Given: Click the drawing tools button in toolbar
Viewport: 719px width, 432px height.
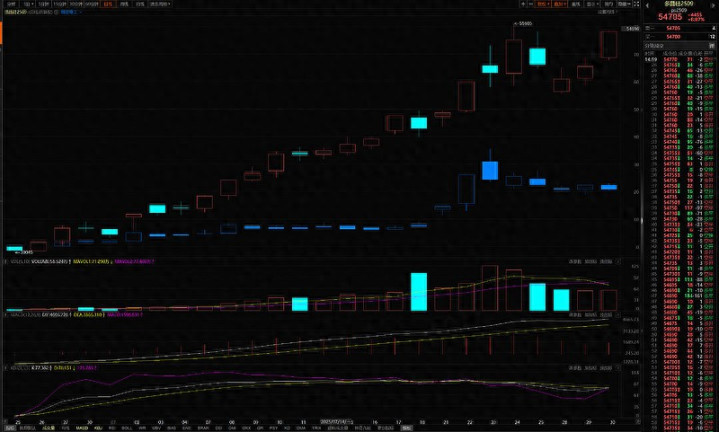Looking at the screenshot, I should [576, 4].
